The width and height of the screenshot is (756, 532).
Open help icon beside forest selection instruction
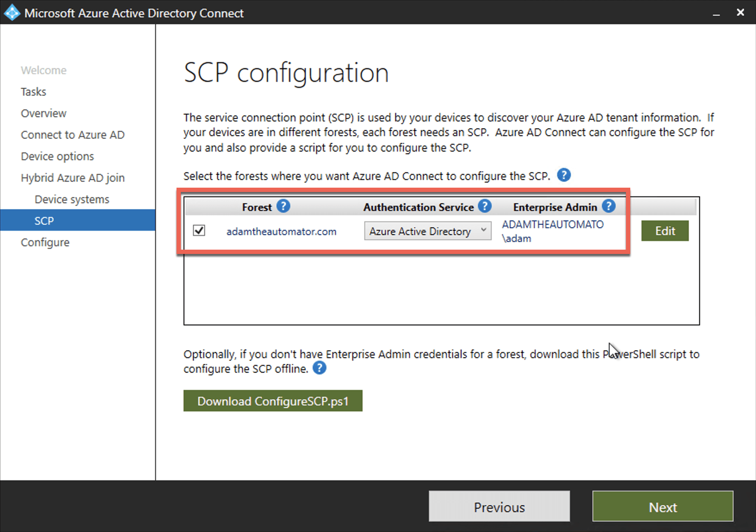pos(564,175)
